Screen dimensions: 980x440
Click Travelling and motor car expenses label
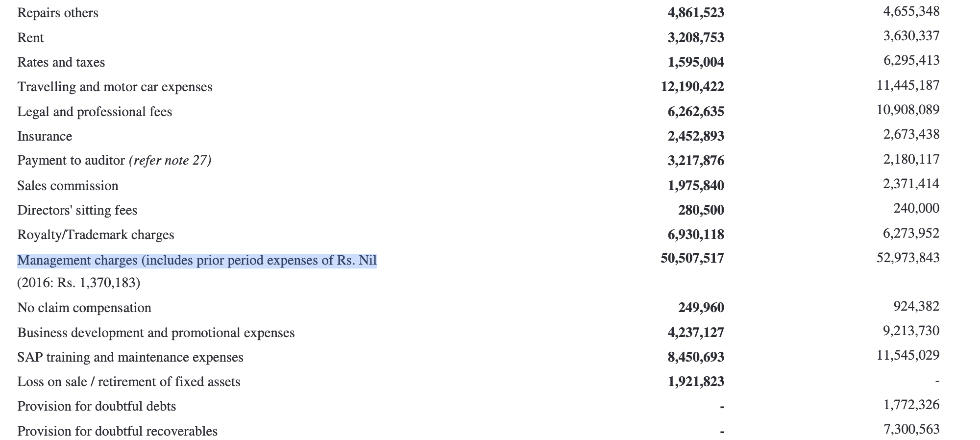point(115,87)
